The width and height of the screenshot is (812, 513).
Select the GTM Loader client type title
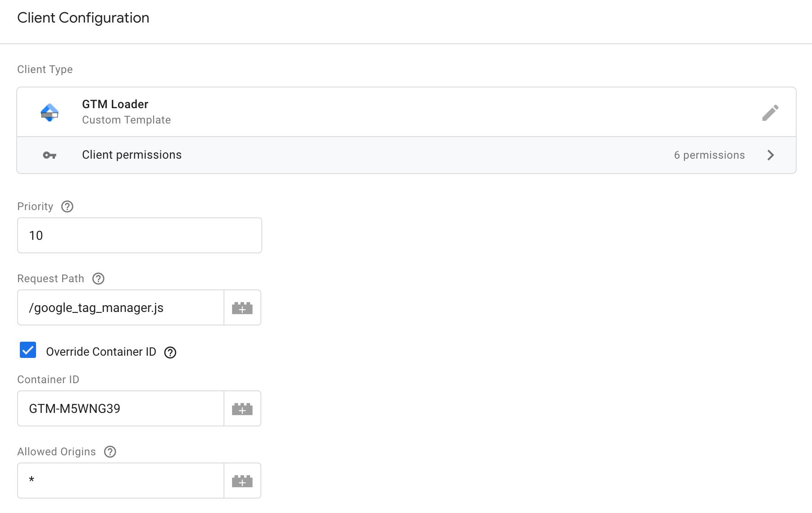pos(115,104)
